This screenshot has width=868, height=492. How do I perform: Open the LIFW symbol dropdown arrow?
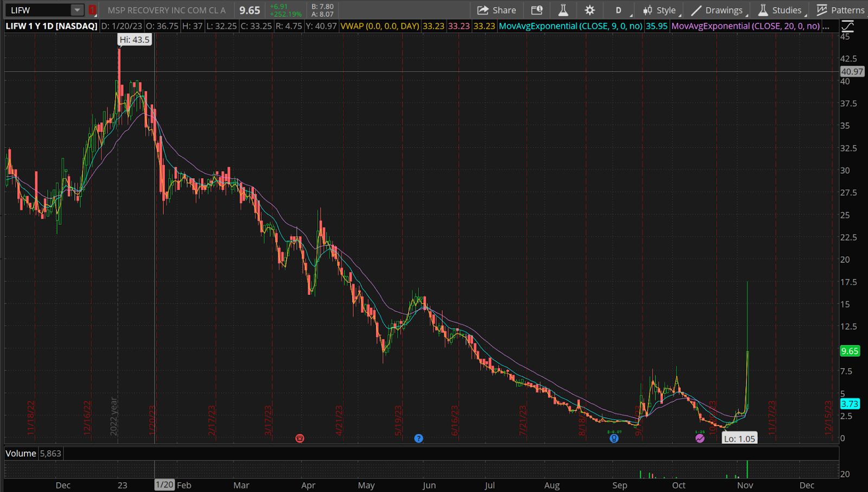(77, 10)
